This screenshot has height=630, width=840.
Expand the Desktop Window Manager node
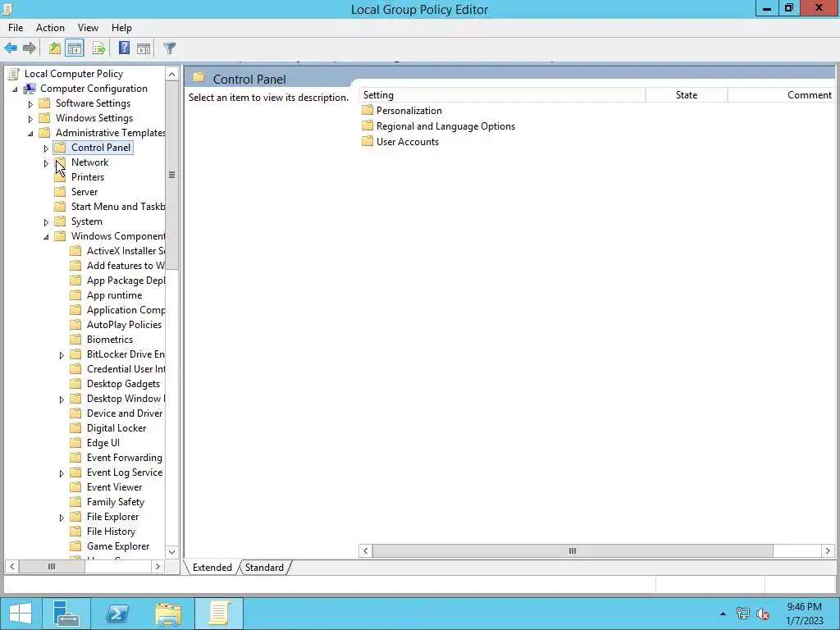click(x=62, y=399)
